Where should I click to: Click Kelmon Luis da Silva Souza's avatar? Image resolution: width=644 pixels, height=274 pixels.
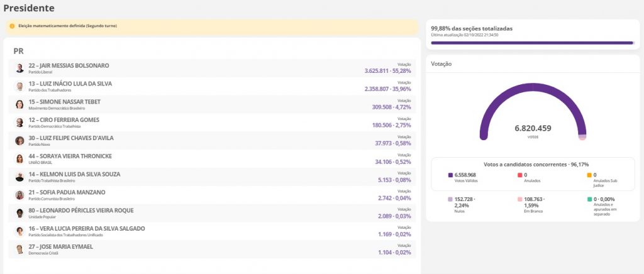point(19,177)
